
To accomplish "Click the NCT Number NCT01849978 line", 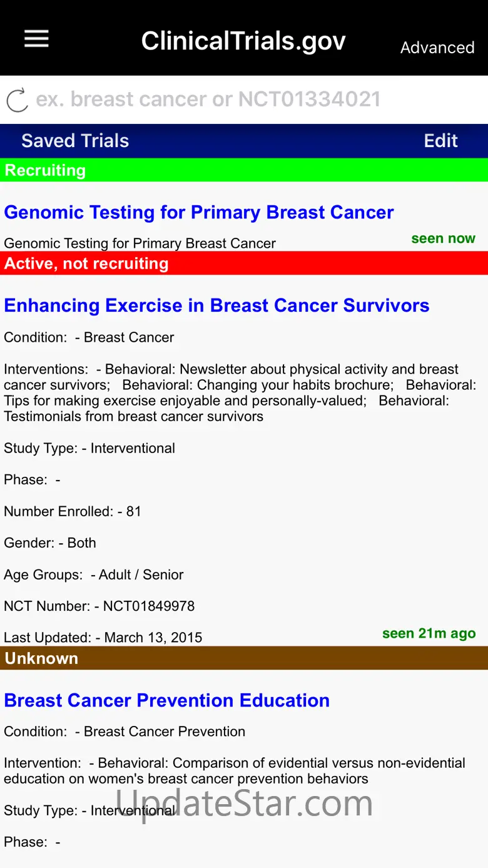I will tap(99, 606).
